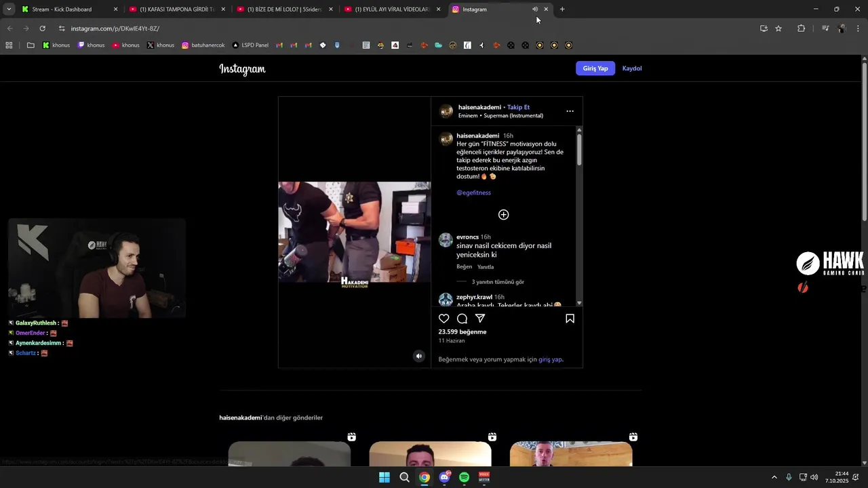Save the post with the bookmark icon
The height and width of the screenshot is (488, 868).
tap(570, 319)
